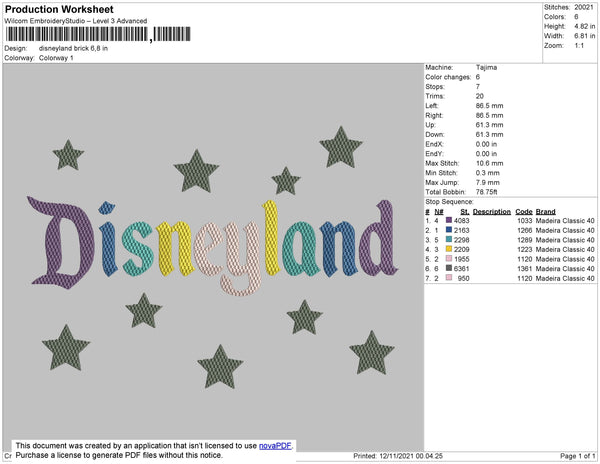Select thread code 1361 in stop 6

click(525, 269)
